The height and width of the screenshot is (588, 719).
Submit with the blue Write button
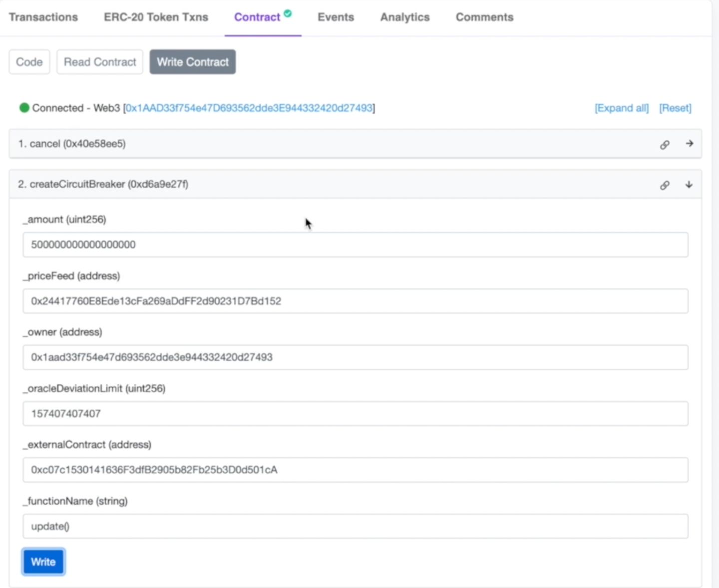coord(43,562)
